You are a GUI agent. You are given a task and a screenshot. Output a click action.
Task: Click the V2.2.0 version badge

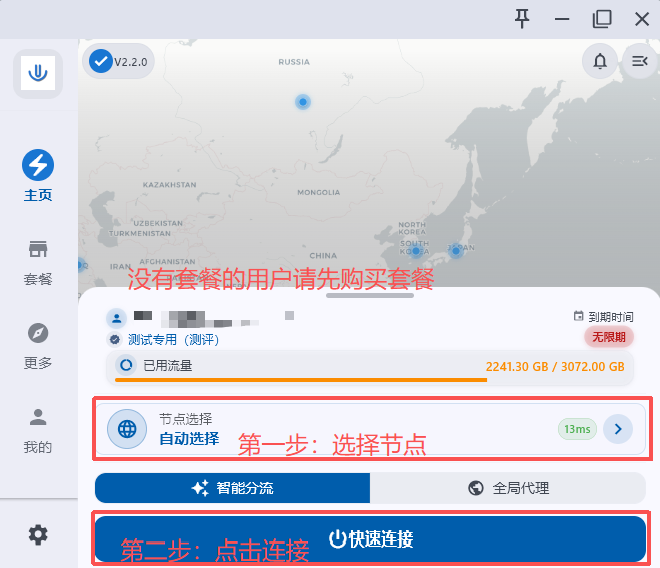coord(118,61)
